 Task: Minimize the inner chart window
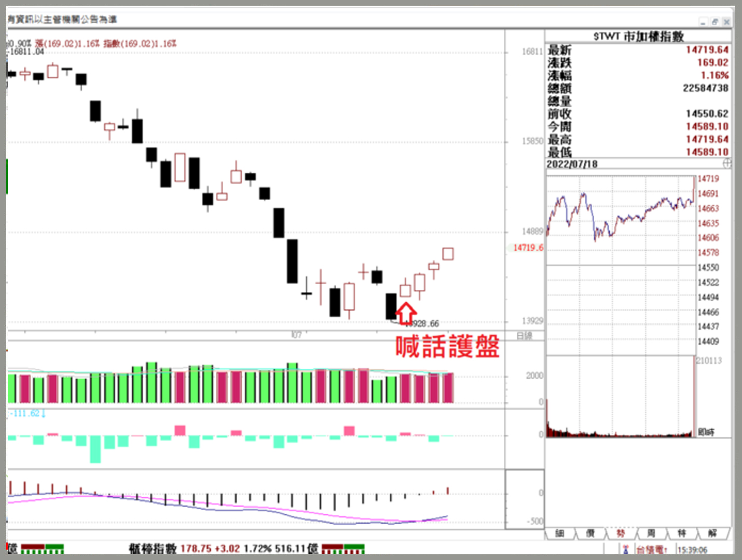(703, 22)
